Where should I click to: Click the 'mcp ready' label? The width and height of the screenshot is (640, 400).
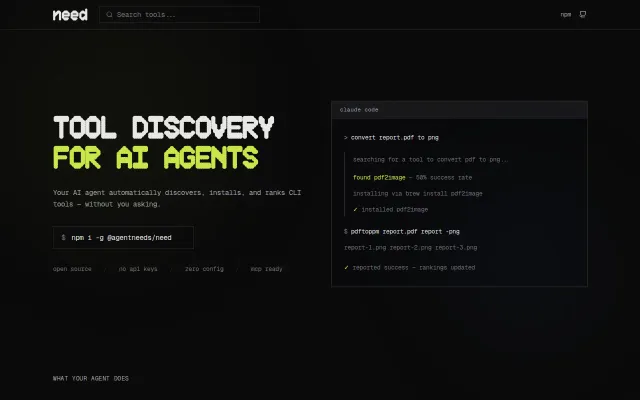pos(267,269)
